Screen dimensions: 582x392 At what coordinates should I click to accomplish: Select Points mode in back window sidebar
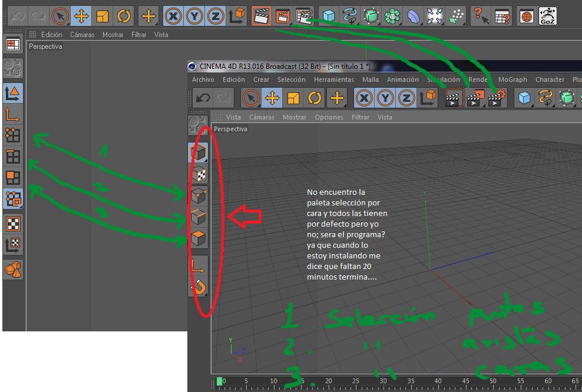13,135
